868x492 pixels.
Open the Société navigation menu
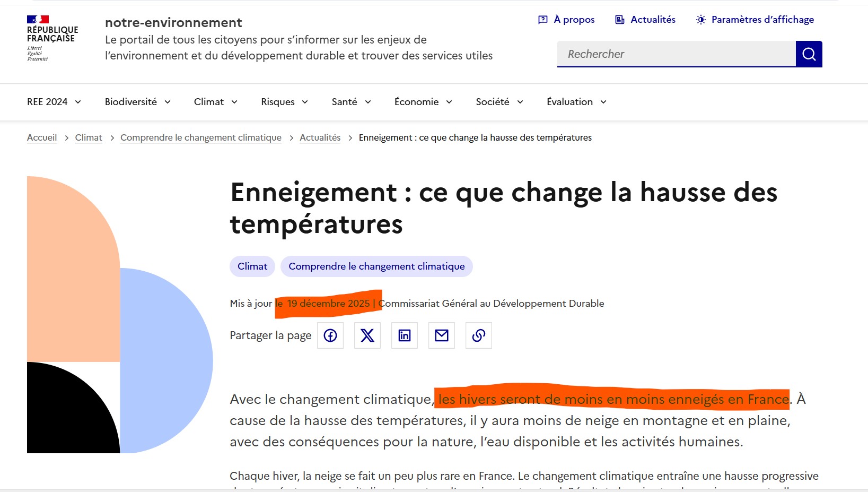(499, 102)
